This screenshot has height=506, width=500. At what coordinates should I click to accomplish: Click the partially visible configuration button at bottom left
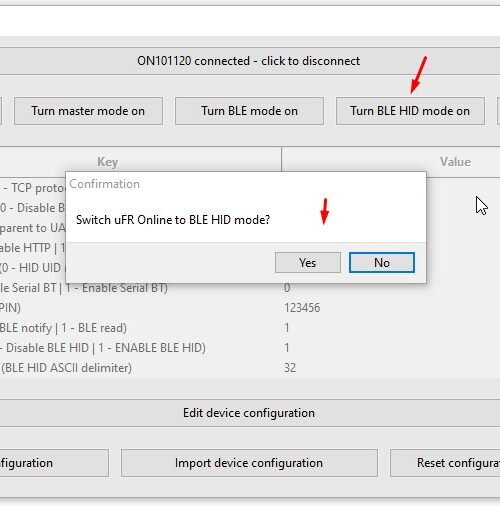(54, 463)
